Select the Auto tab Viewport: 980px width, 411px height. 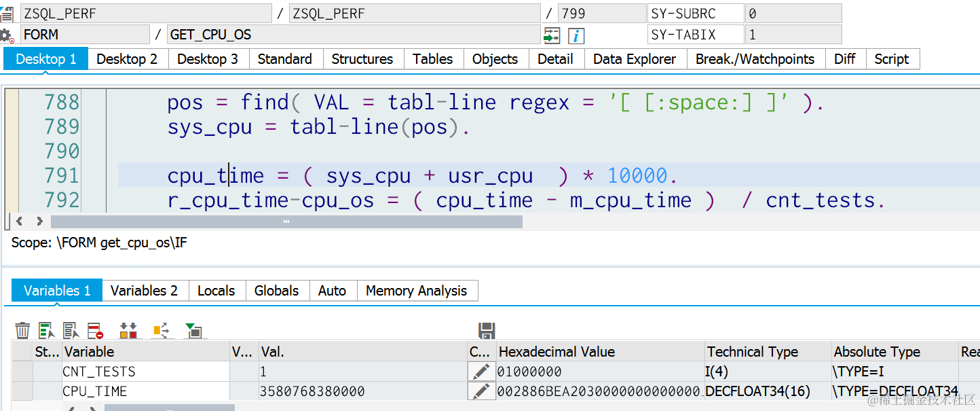point(333,291)
